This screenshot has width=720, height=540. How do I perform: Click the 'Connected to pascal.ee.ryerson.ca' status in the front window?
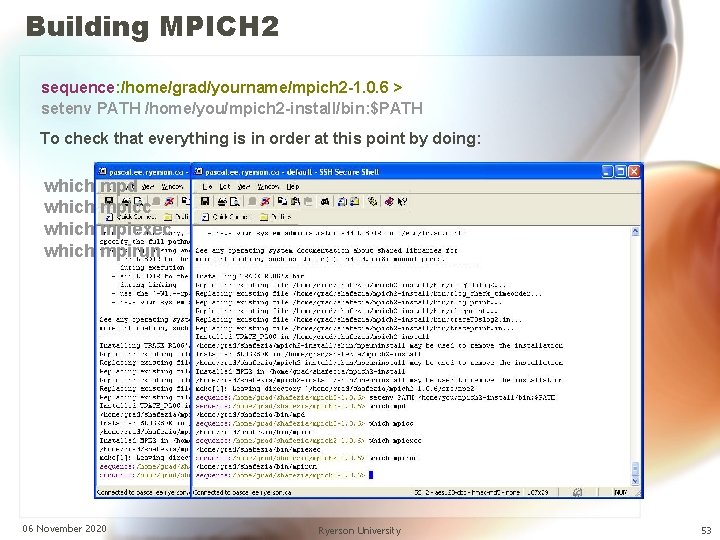(x=242, y=492)
